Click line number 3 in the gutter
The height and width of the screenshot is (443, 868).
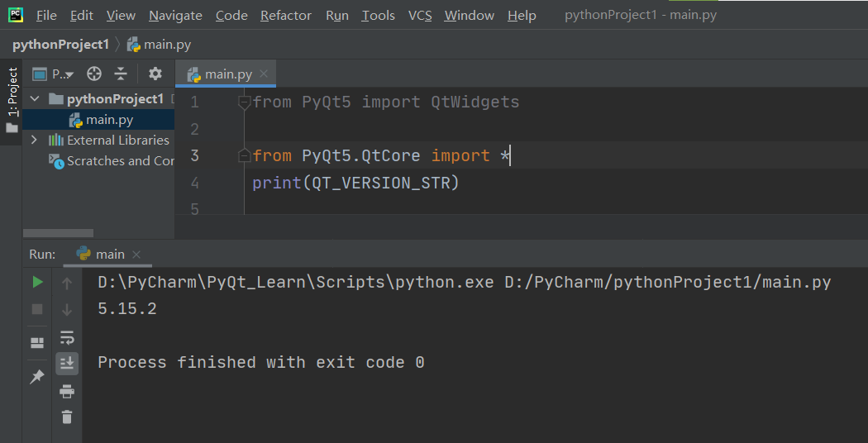coord(194,155)
